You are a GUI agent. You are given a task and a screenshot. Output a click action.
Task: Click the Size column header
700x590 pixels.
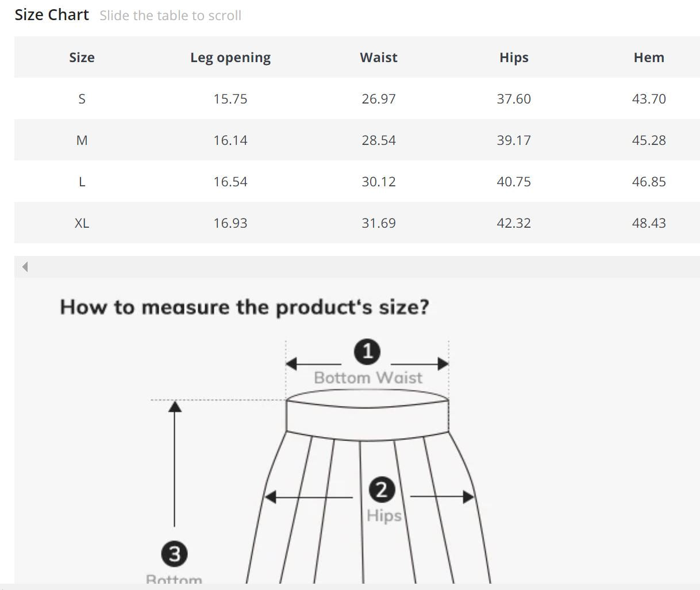(x=82, y=58)
